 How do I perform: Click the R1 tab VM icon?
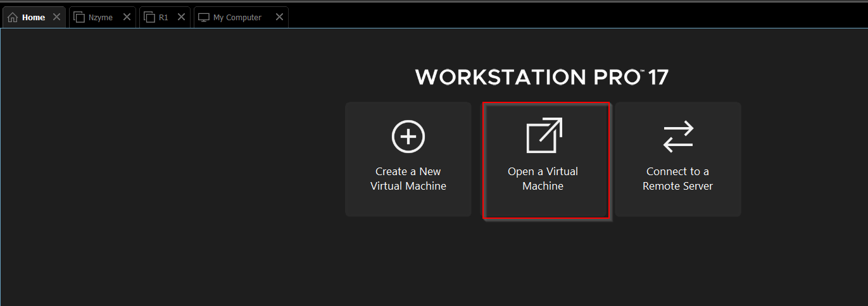point(149,17)
